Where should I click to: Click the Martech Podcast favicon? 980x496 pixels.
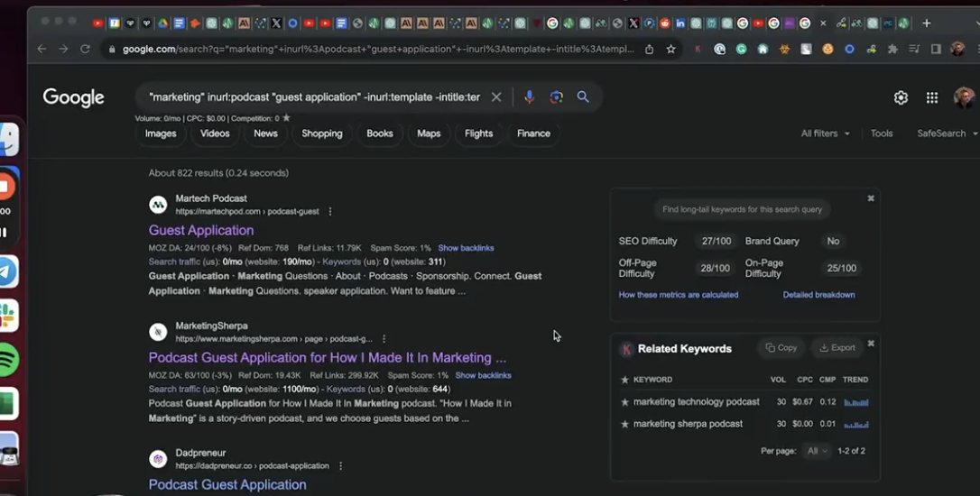[158, 205]
